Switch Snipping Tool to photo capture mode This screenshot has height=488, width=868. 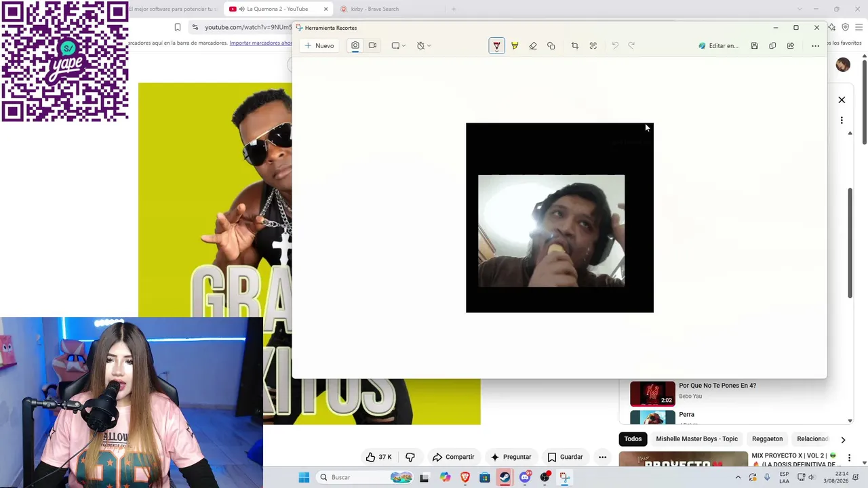click(x=355, y=45)
